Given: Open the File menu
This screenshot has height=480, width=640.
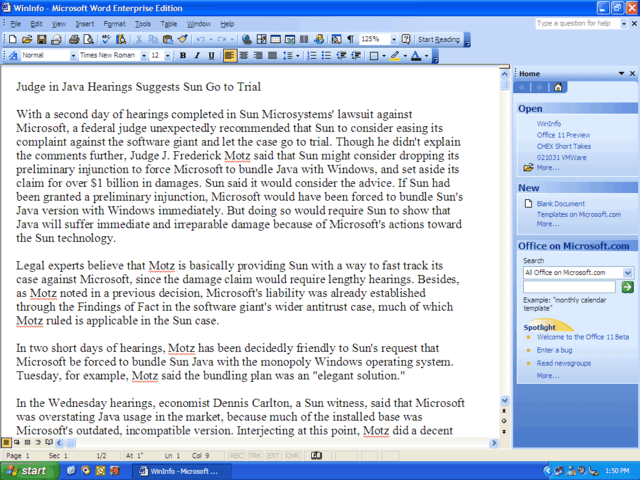Looking at the screenshot, I should [x=15, y=24].
